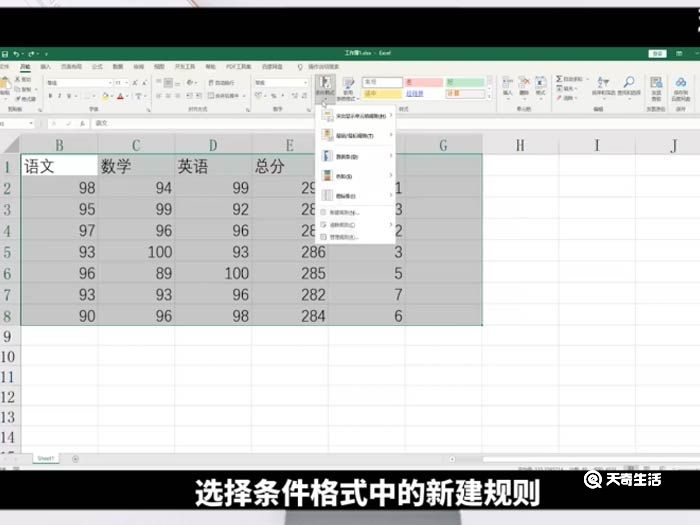Click total score cell 286
Viewport: 700px width, 525px height.
point(290,252)
